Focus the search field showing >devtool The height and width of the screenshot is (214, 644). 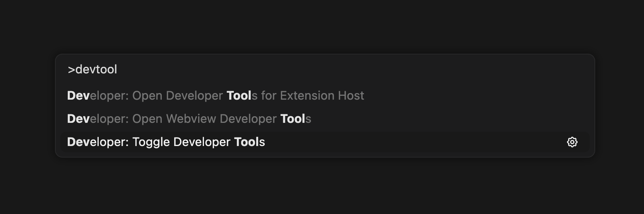click(324, 70)
